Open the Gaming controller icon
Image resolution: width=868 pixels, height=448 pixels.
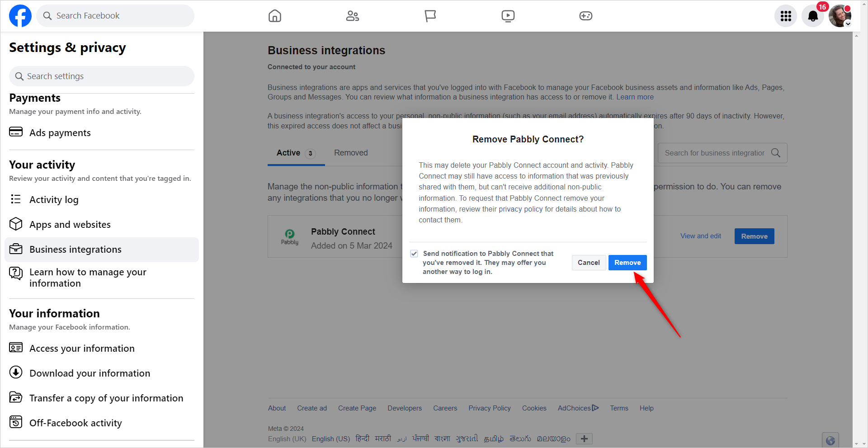point(586,16)
